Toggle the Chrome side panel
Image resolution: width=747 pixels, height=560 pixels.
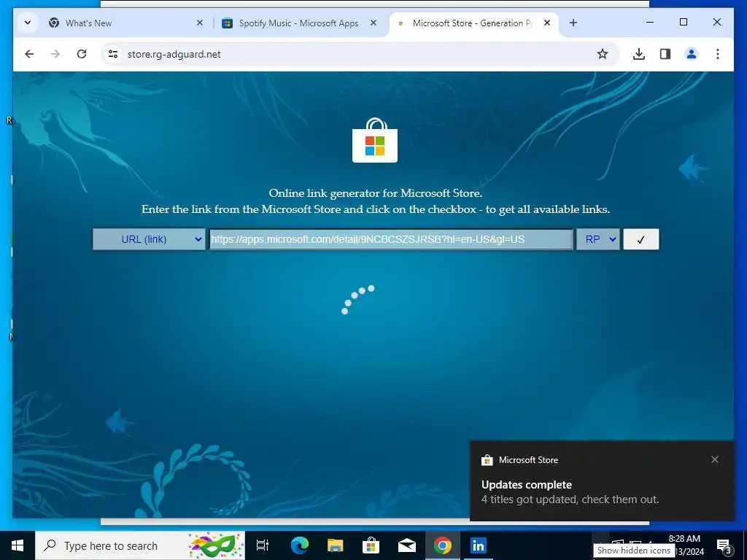[665, 54]
